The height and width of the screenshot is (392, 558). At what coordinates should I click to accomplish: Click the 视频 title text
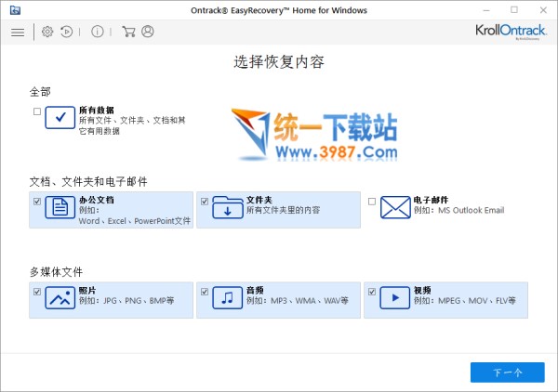point(422,291)
